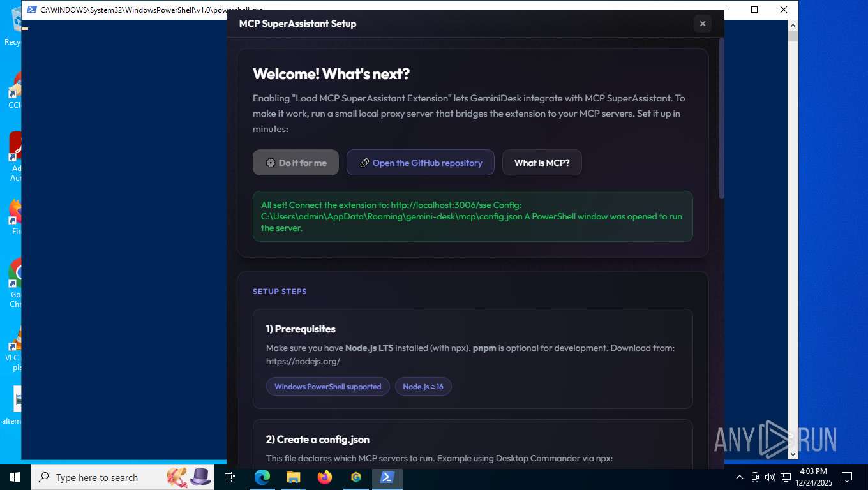The image size is (868, 490).
Task: Launch Microsoft Edge from the taskbar
Action: click(x=262, y=477)
